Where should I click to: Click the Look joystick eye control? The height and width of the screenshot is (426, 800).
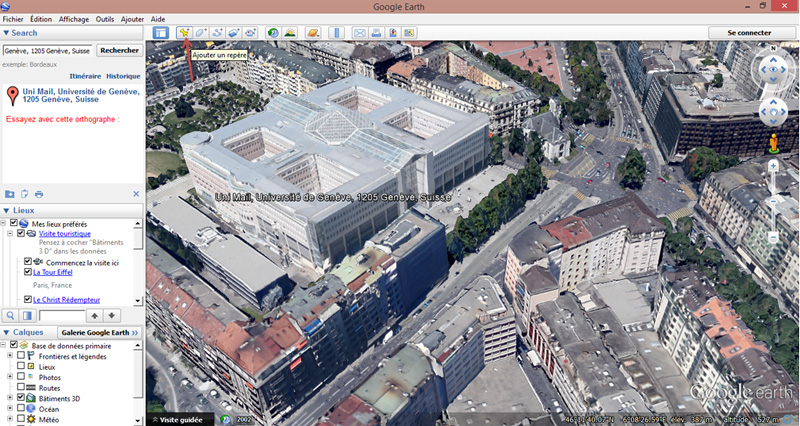point(773,69)
